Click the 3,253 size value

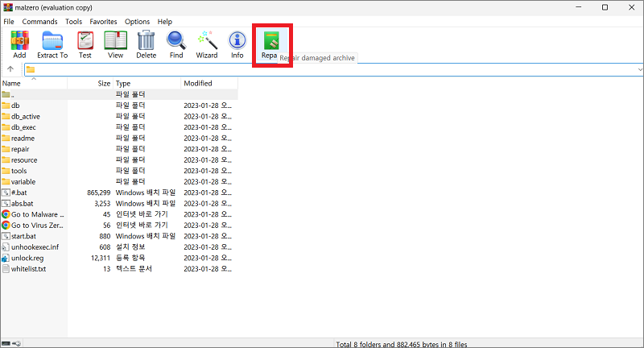(102, 203)
